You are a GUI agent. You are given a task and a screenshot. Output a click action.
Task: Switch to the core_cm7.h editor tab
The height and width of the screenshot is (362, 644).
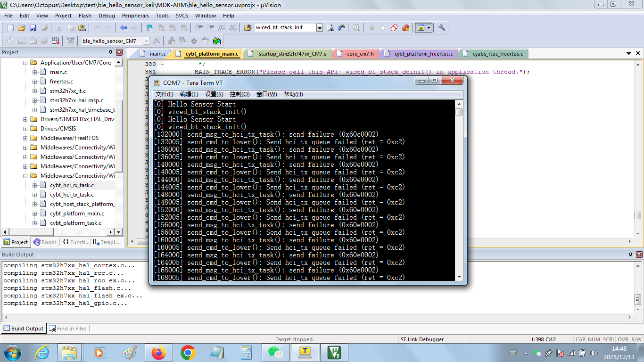(x=360, y=54)
